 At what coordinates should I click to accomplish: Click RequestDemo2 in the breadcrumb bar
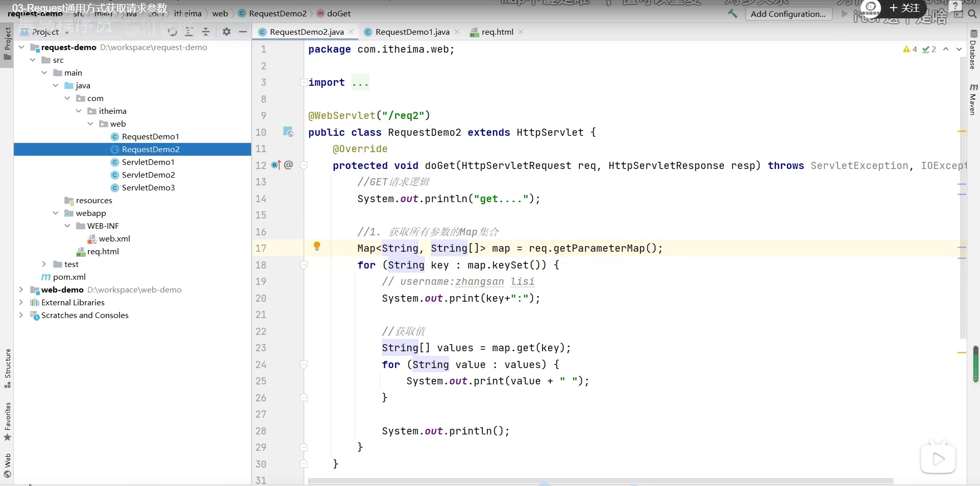273,13
